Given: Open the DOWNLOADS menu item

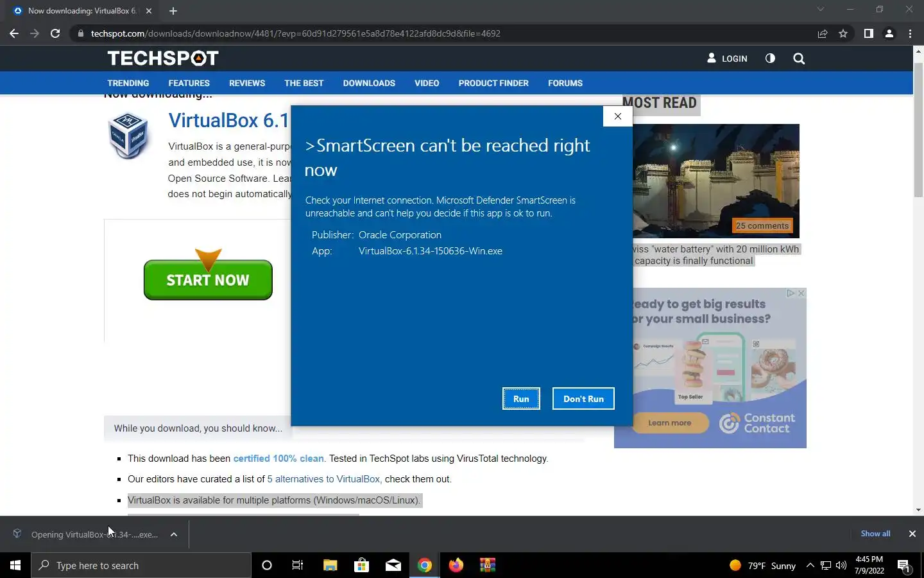Looking at the screenshot, I should pos(369,83).
